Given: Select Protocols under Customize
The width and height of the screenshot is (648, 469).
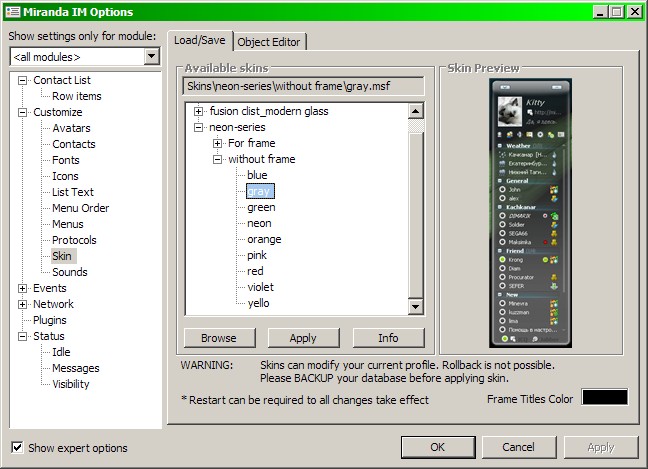Looking at the screenshot, I should click(x=74, y=240).
